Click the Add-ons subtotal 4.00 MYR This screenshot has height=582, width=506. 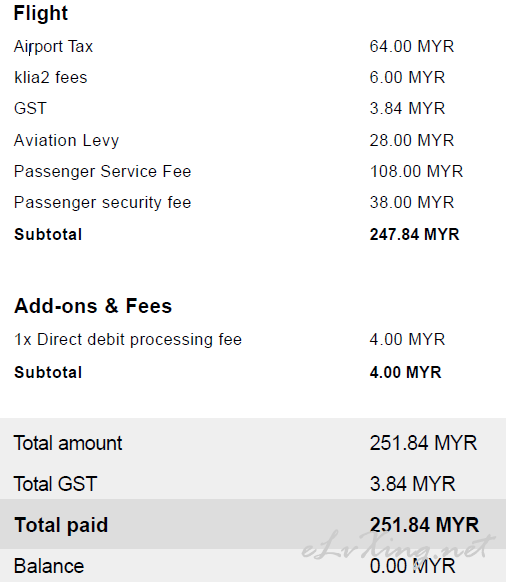(x=405, y=372)
